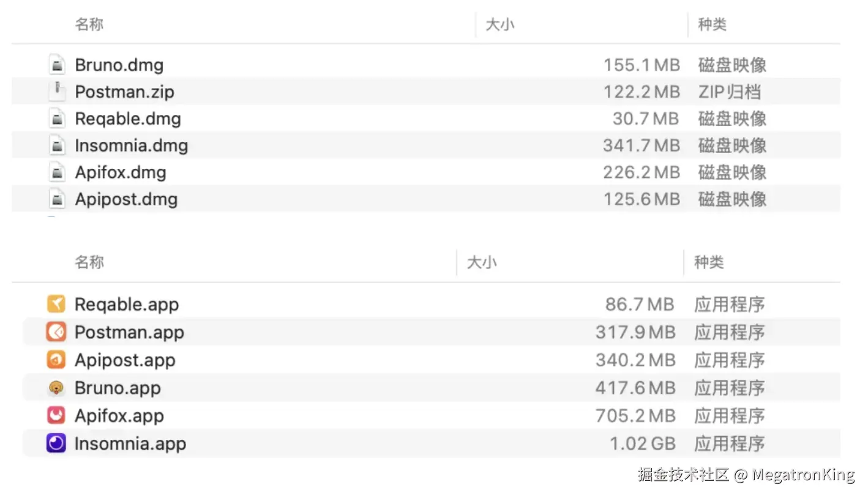This screenshot has height=498, width=868.
Task: Select the Reqable.dmg file name
Action: tap(128, 119)
